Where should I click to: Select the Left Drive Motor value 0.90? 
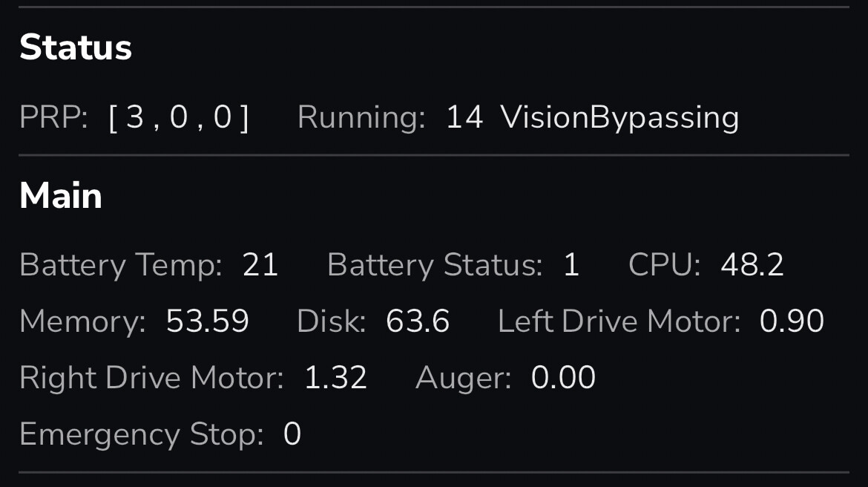(792, 321)
